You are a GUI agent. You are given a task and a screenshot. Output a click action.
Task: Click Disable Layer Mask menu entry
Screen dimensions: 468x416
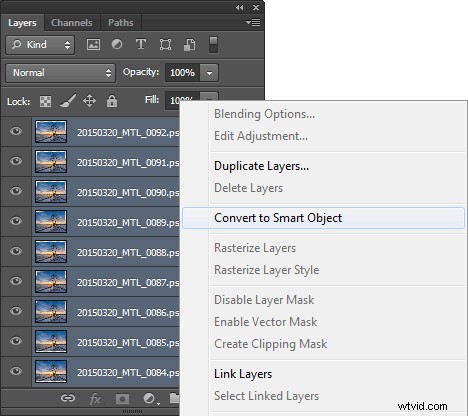(264, 300)
